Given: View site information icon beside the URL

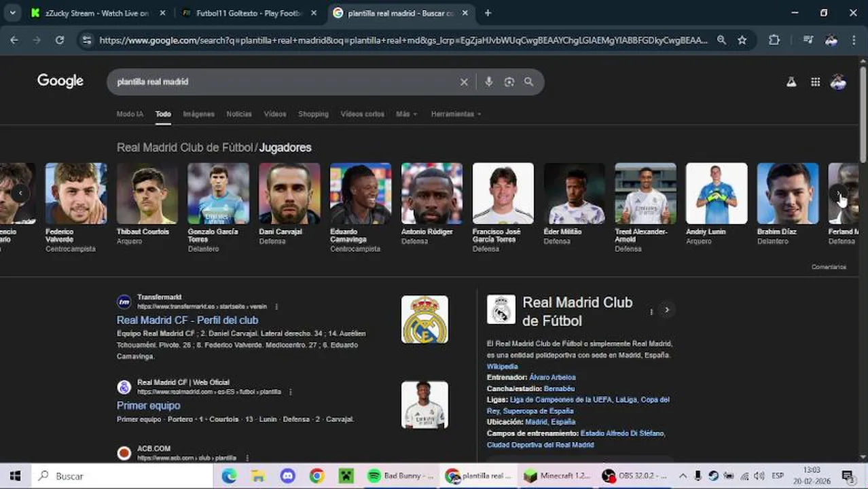Looking at the screenshot, I should pos(86,40).
